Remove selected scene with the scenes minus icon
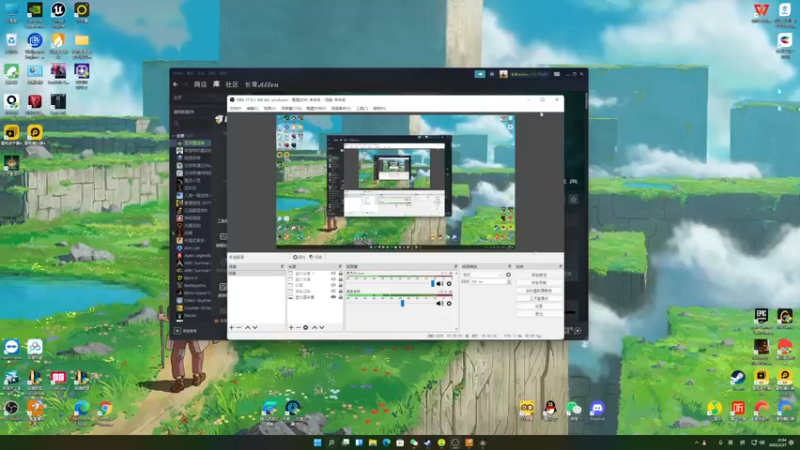800x450 pixels. pyautogui.click(x=239, y=328)
